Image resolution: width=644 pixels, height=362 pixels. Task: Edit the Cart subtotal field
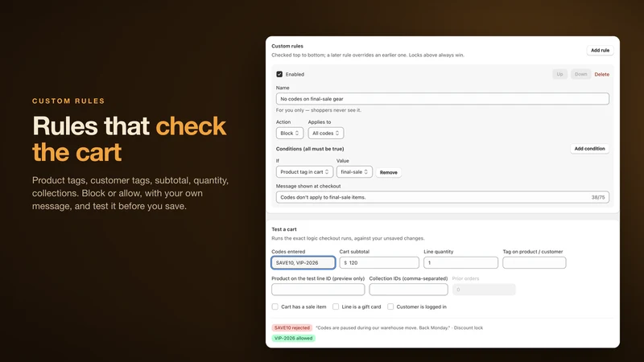point(379,263)
